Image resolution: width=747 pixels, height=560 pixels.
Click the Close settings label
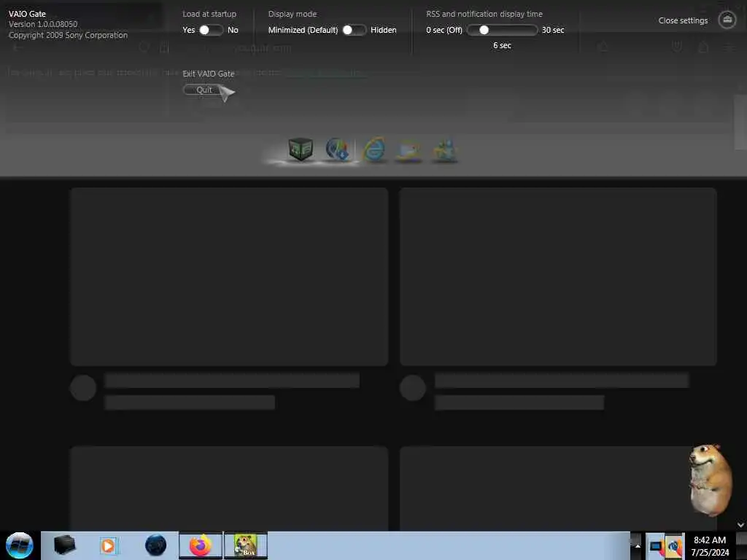tap(683, 20)
